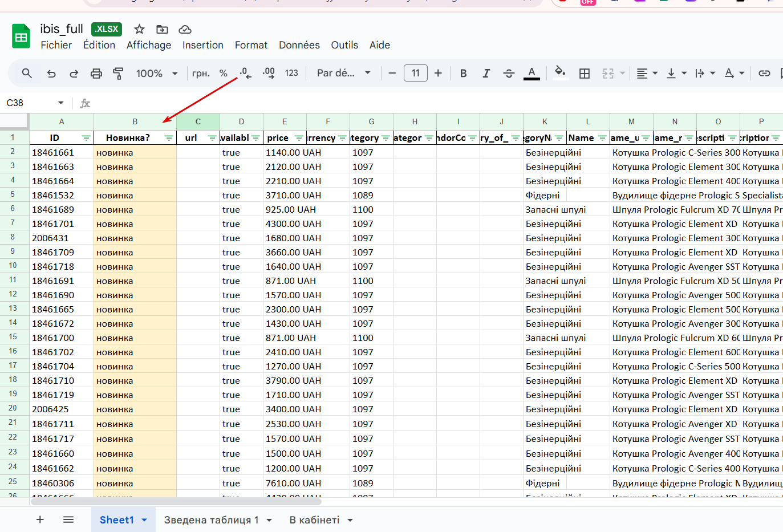This screenshot has width=783, height=532.
Task: Open fill color picker
Action: tap(560, 72)
